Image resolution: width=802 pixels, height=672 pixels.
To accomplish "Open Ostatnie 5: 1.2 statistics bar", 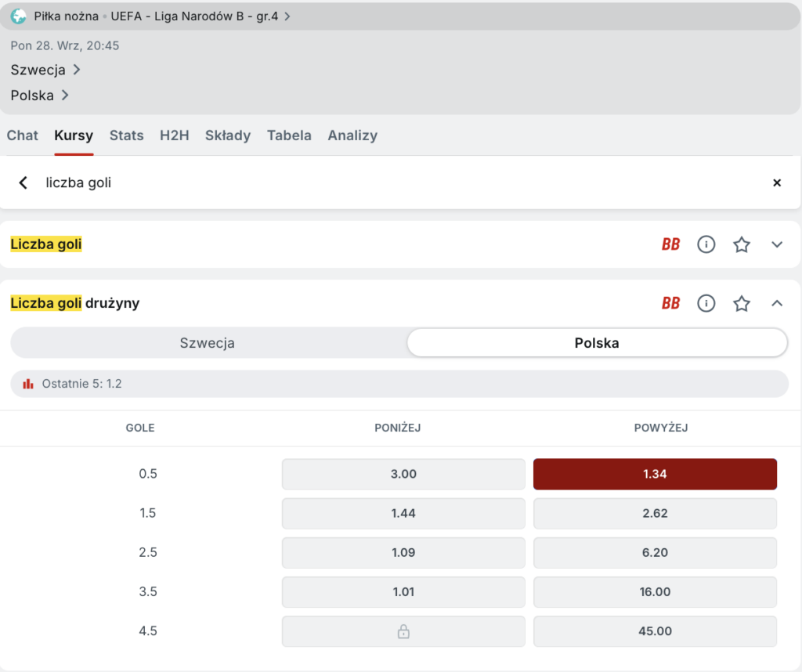I will (x=399, y=384).
